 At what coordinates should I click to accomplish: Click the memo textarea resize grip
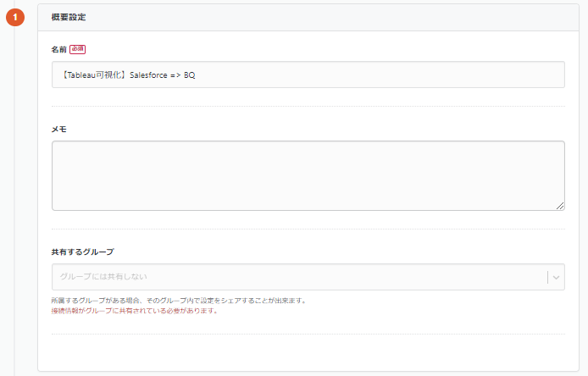coord(560,206)
